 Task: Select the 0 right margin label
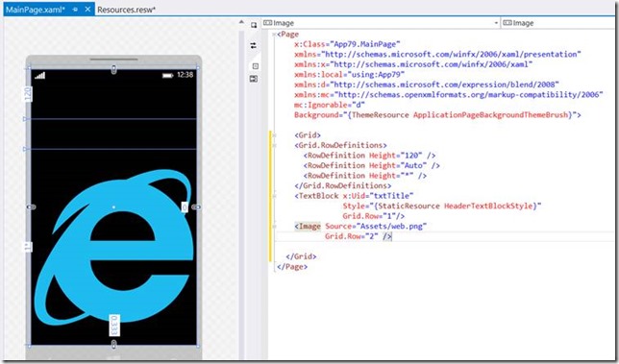185,207
